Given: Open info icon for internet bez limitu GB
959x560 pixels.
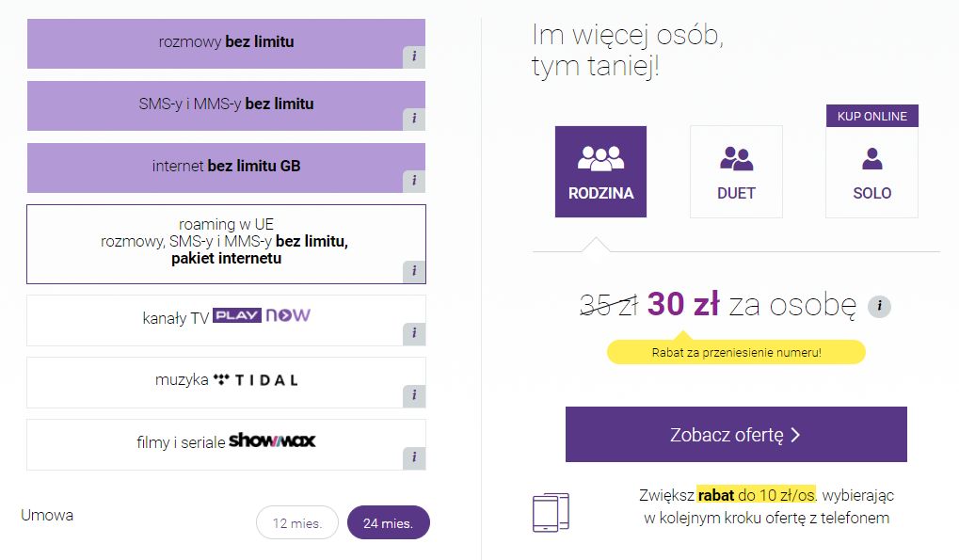Looking at the screenshot, I should point(414,181).
